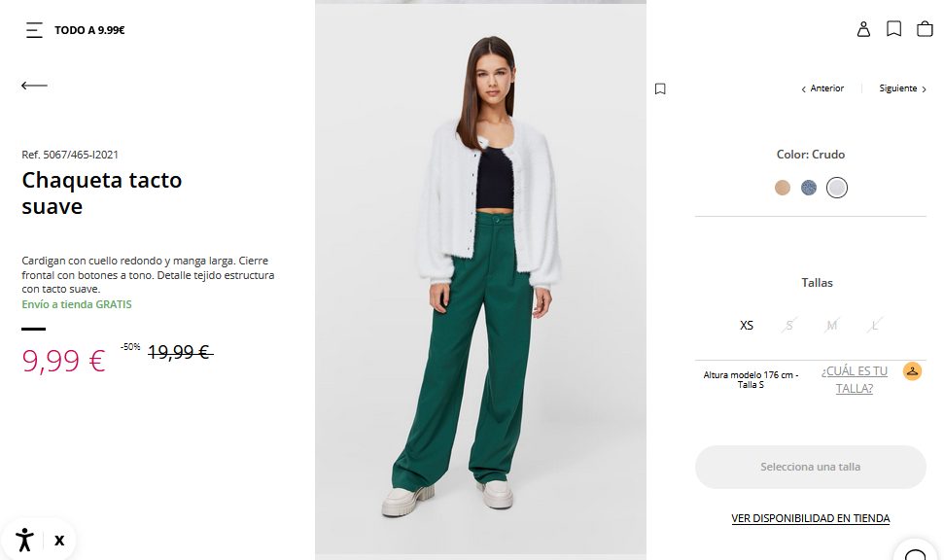Viewport: 944px width, 560px height.
Task: Click the ¿CUÁL ES TU TALLA? link
Action: [x=855, y=380]
